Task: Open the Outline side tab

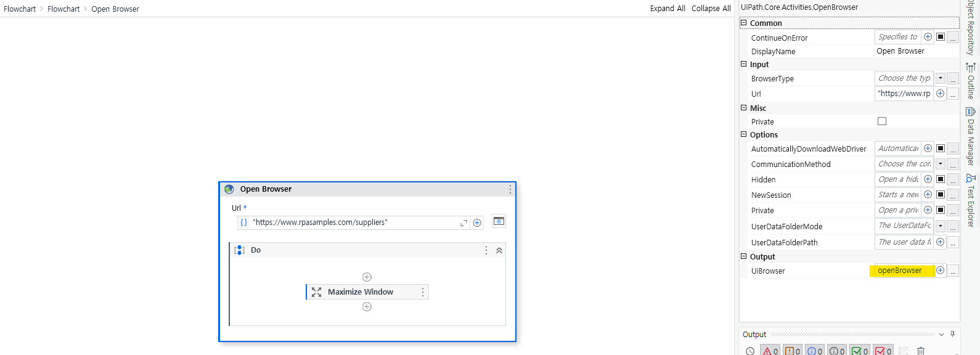Action: pyautogui.click(x=971, y=81)
